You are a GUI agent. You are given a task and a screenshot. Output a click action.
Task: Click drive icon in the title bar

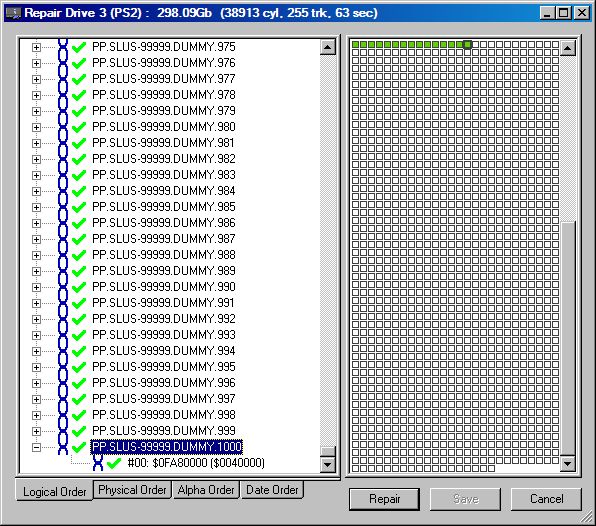13,13
